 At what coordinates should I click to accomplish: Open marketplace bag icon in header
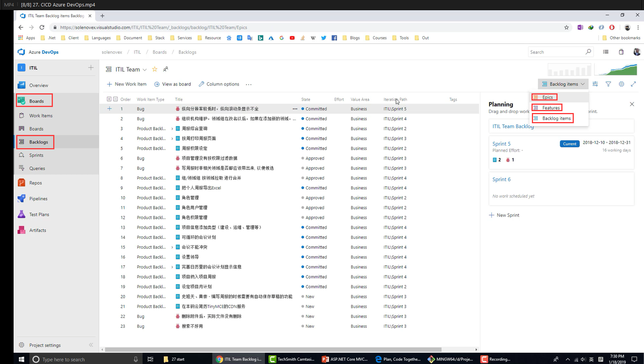pyautogui.click(x=621, y=52)
